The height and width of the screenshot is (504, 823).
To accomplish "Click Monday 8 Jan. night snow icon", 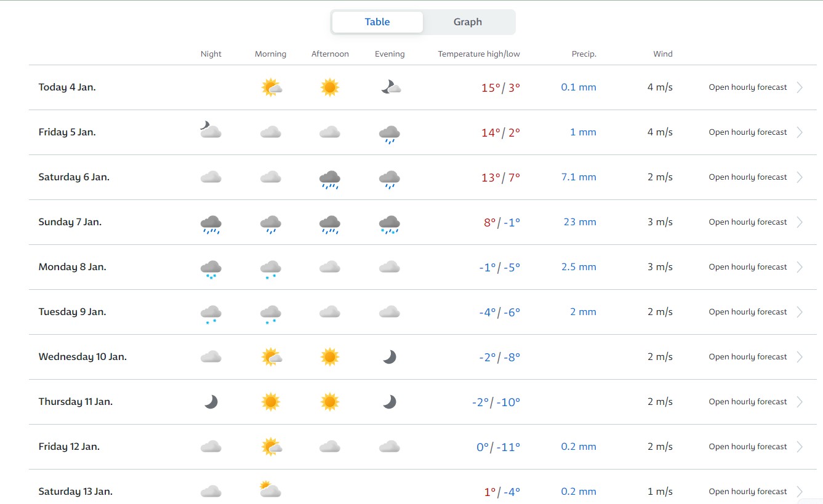I will [211, 268].
